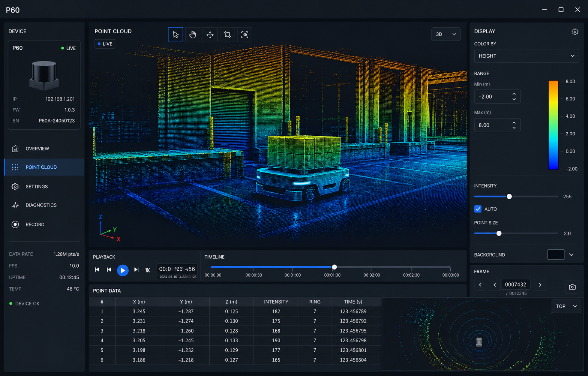
Task: Jump to the 00:02:00 timeline mark
Action: tap(372, 275)
